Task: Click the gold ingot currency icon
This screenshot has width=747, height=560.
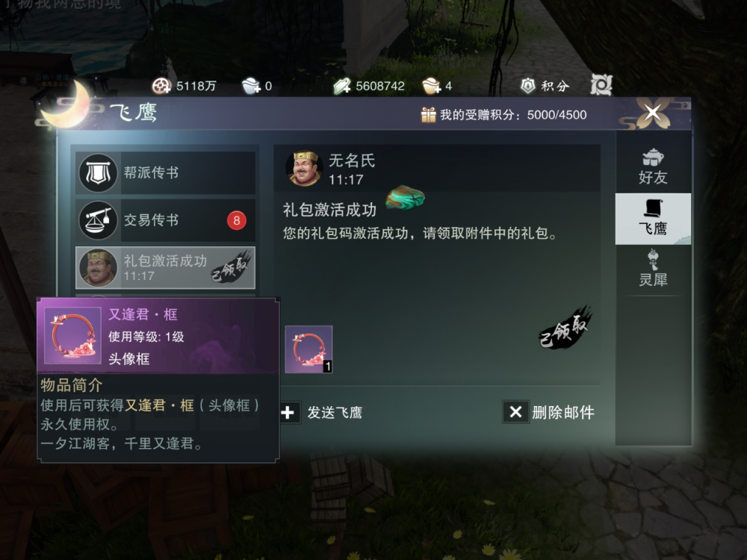Action: (x=432, y=86)
